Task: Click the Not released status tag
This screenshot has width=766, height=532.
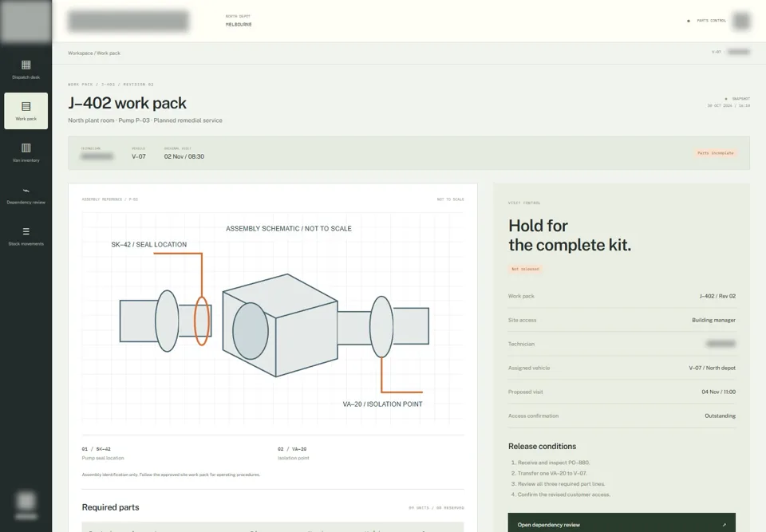Action: 525,269
